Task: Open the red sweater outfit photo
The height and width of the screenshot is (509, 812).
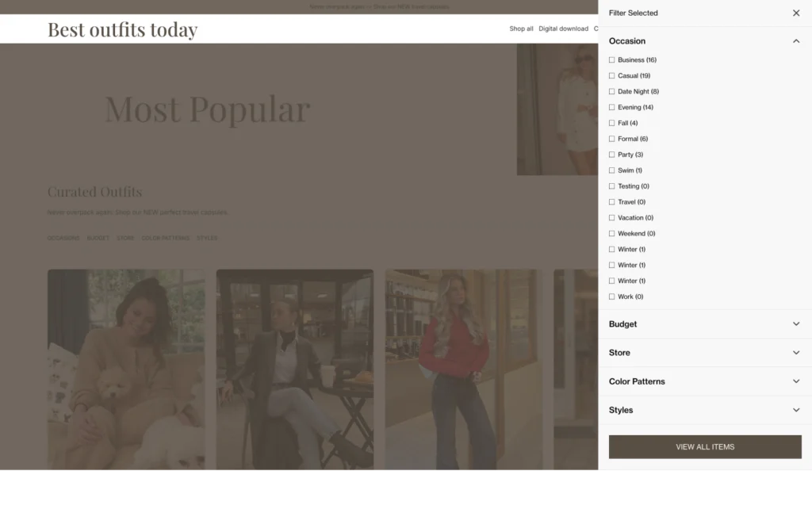Action: [x=463, y=371]
